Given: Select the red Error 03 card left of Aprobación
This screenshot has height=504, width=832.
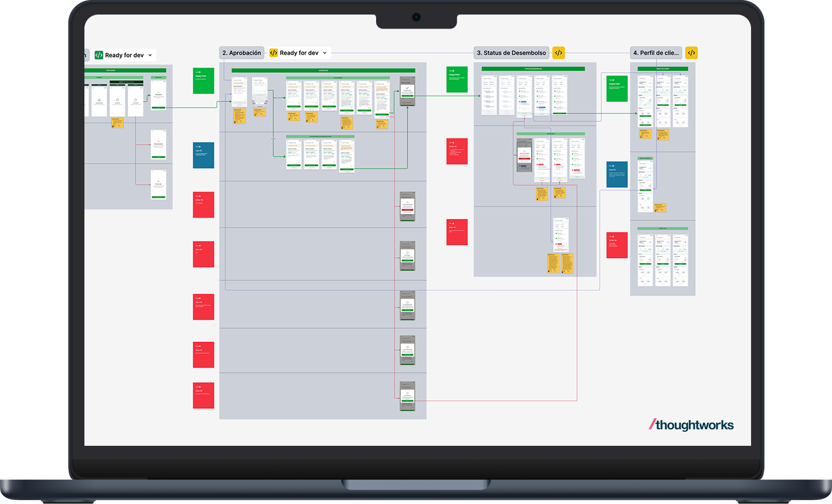Looking at the screenshot, I should (204, 307).
